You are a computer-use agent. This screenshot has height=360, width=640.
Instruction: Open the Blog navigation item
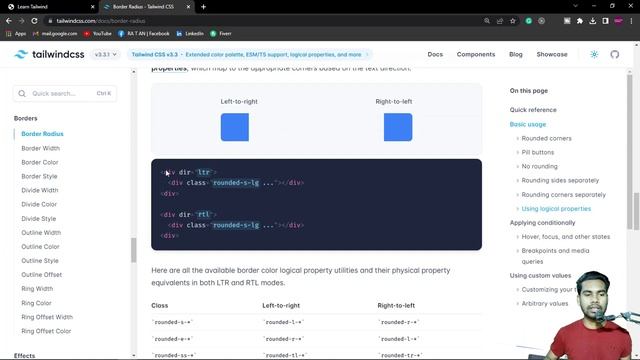click(516, 54)
